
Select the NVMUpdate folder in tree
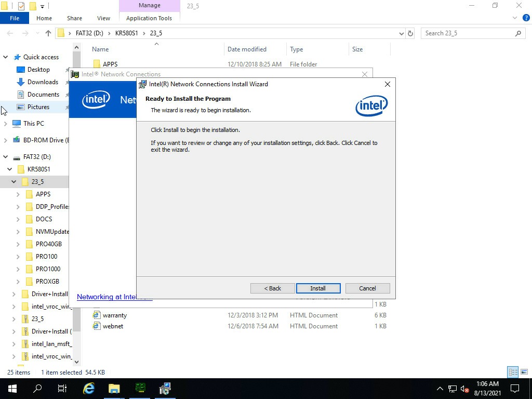click(x=52, y=232)
